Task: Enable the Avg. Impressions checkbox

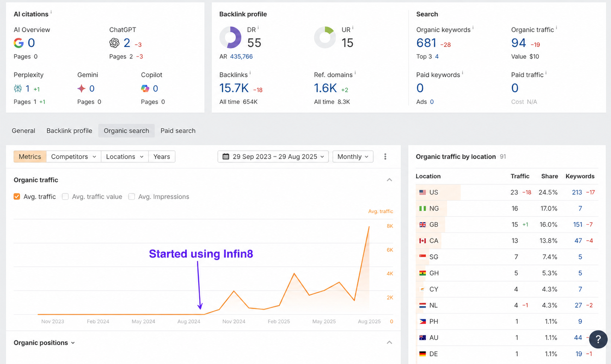Action: 132,197
